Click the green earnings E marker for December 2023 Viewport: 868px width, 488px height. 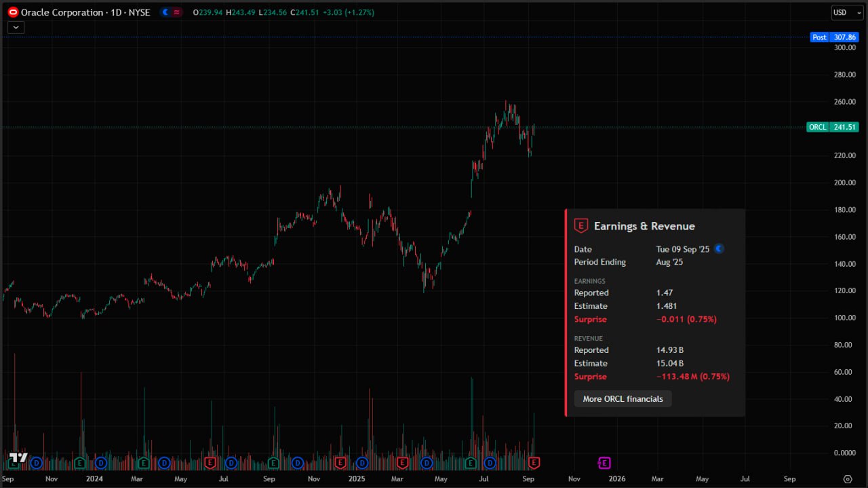click(x=79, y=463)
